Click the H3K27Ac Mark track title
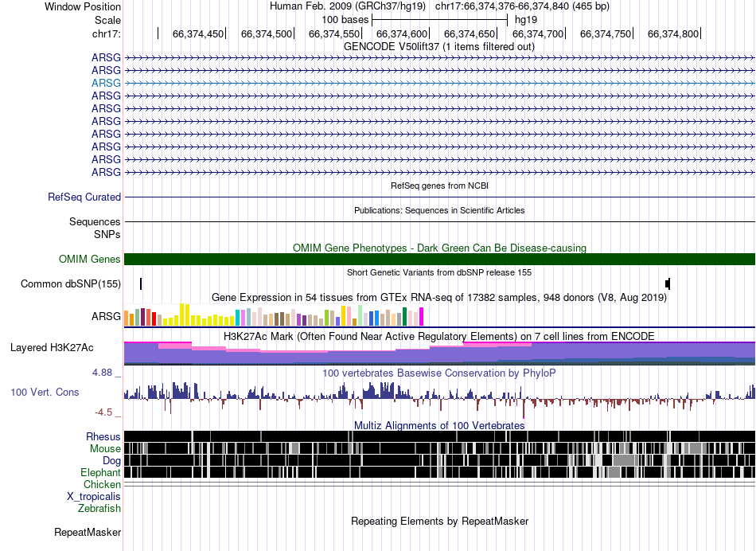Screen dimensions: 756x551 (x=439, y=336)
